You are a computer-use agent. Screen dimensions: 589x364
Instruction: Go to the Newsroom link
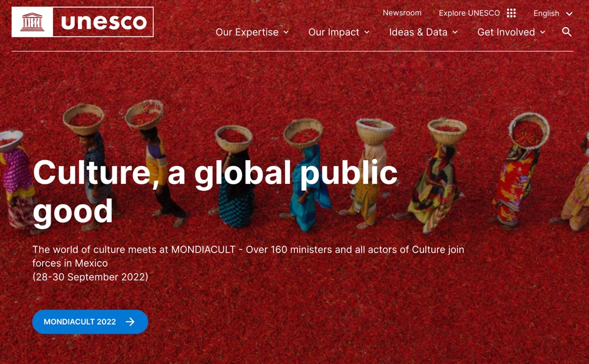point(402,13)
